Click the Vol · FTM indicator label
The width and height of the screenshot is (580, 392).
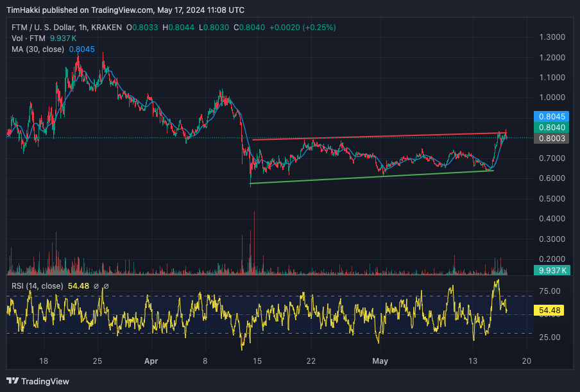click(x=28, y=38)
